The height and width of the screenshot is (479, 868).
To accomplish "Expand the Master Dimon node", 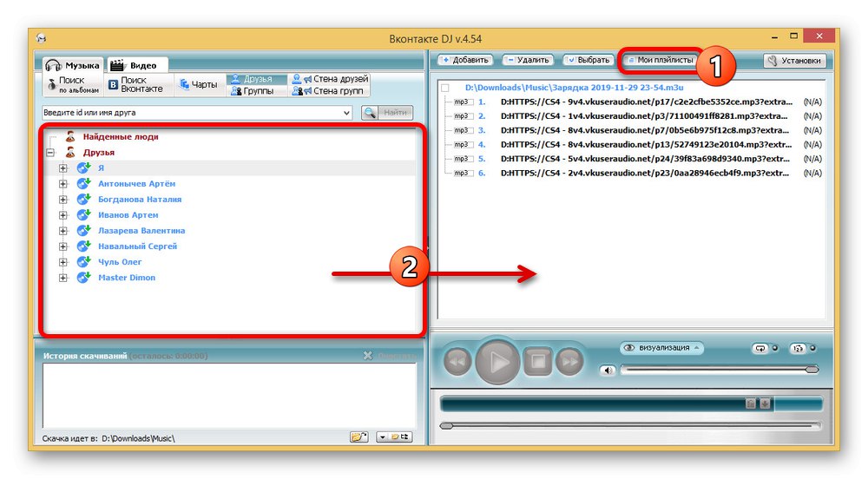I will [x=62, y=278].
